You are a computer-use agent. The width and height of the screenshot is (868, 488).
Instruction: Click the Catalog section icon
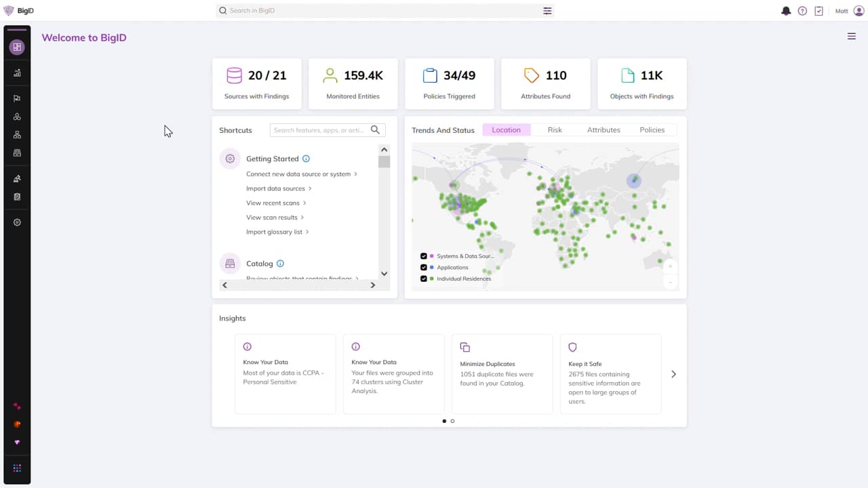(x=230, y=264)
